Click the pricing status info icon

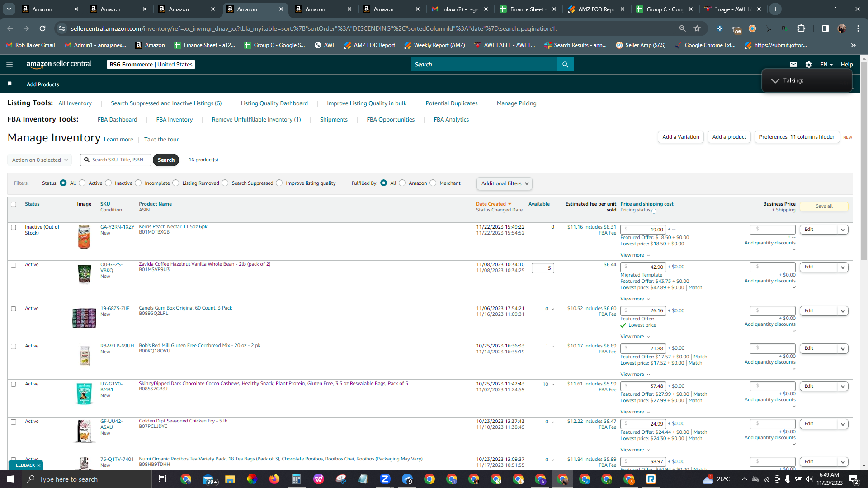click(654, 211)
